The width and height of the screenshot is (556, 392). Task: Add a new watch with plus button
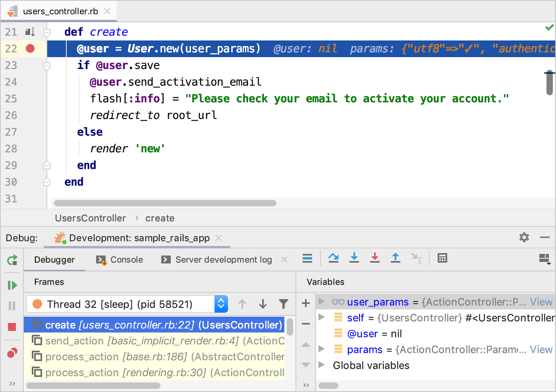tap(306, 304)
